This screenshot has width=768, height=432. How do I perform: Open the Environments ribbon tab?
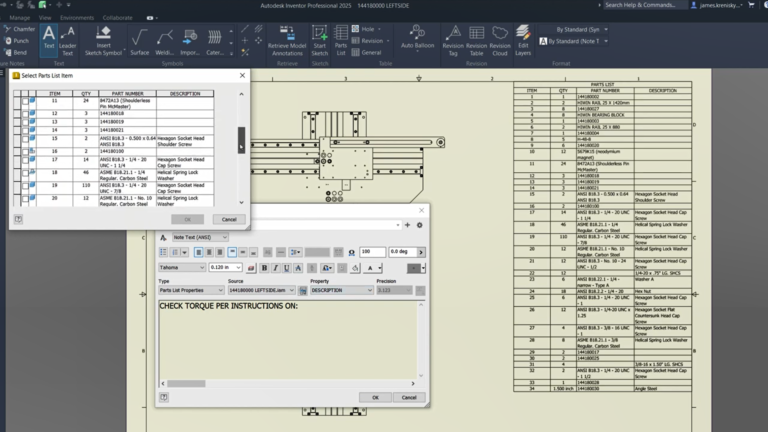77,18
